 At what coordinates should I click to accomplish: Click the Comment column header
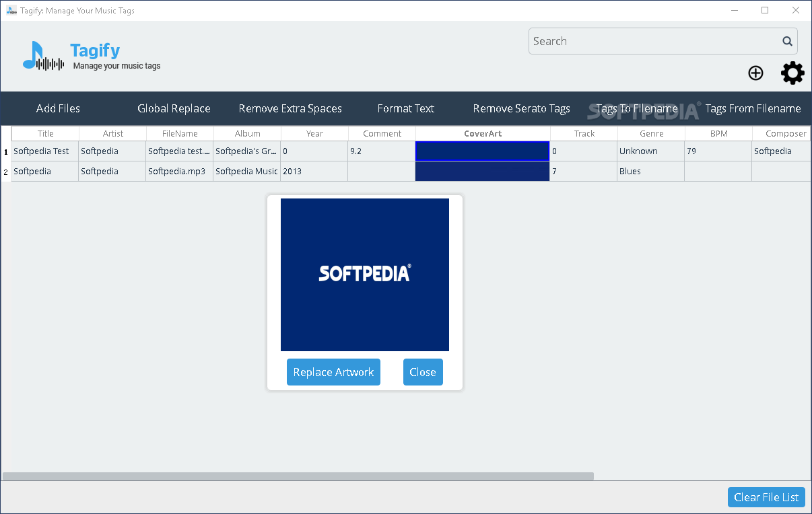pos(382,134)
